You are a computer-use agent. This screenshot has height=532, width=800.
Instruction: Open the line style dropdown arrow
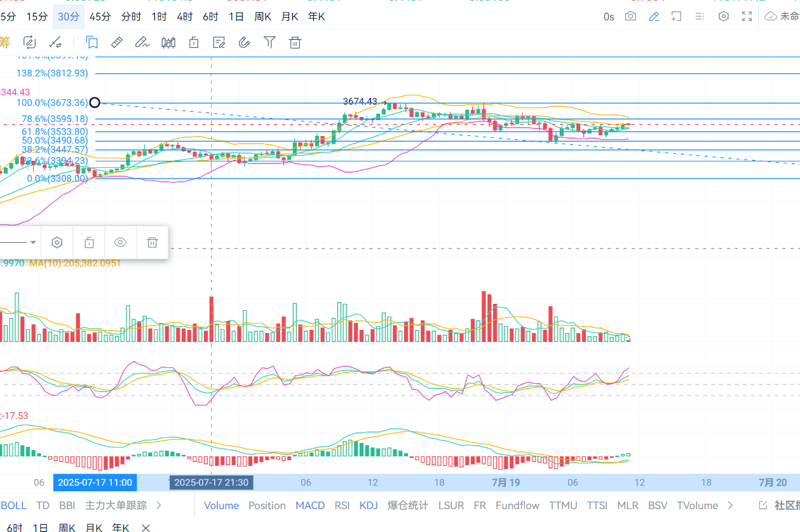(x=33, y=242)
